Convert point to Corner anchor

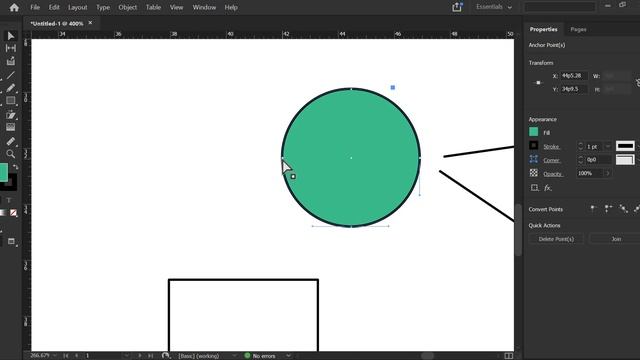pyautogui.click(x=608, y=209)
